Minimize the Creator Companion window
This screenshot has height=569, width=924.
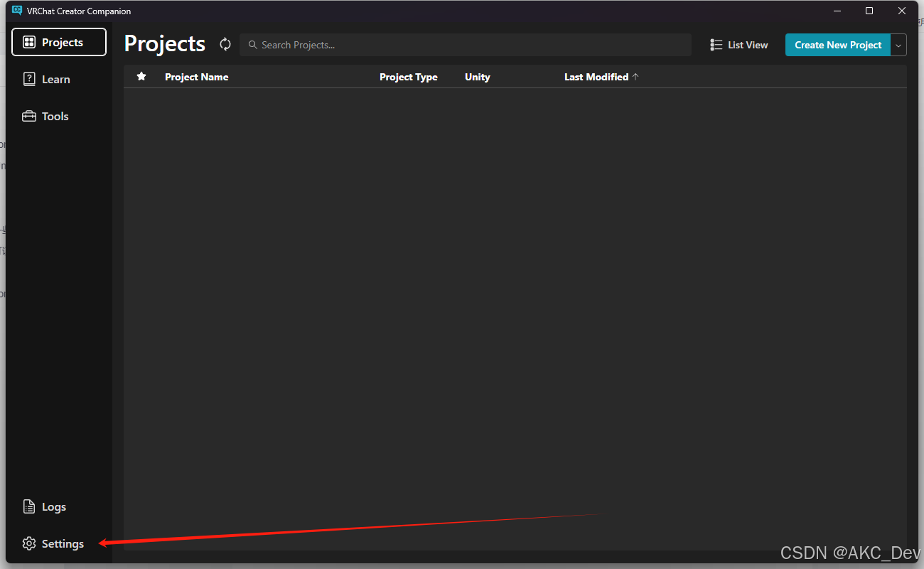tap(837, 11)
